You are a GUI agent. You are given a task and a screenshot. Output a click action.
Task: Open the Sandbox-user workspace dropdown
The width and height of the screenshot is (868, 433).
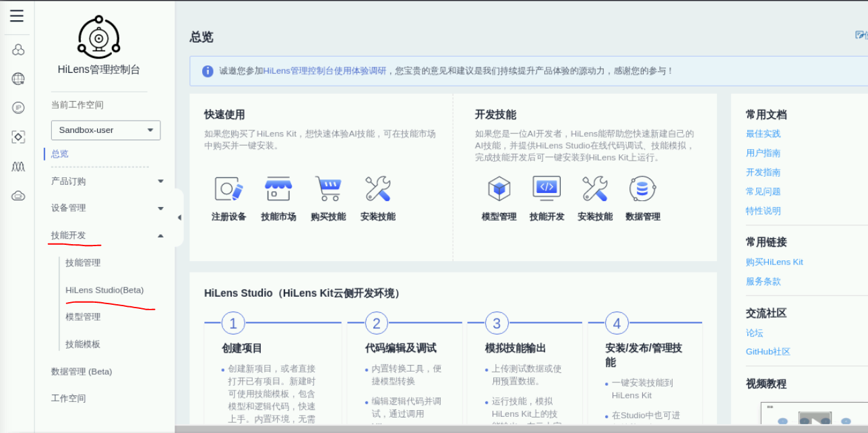click(106, 130)
